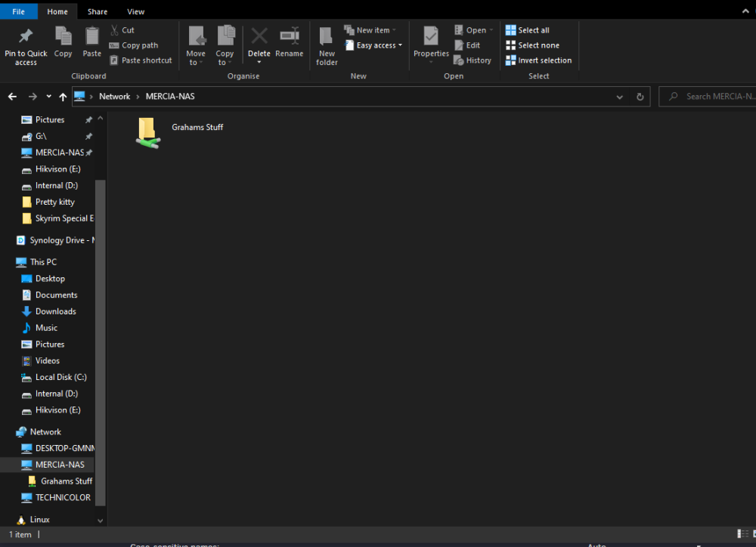Open Grahams Stuff in navigation tree

point(67,481)
